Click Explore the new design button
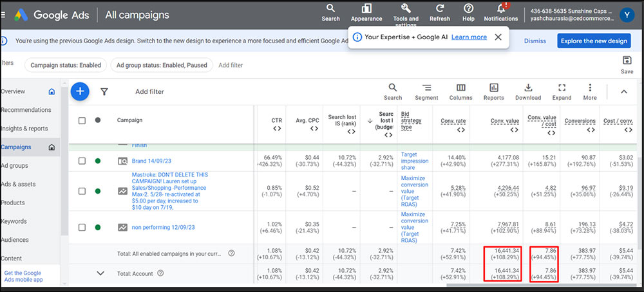644x292 pixels. coord(594,41)
